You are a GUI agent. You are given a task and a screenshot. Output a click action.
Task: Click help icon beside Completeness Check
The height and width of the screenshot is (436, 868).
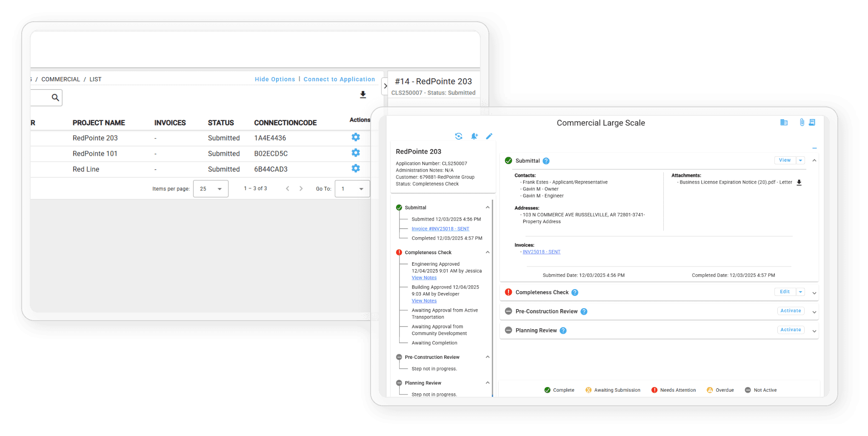[x=574, y=293]
